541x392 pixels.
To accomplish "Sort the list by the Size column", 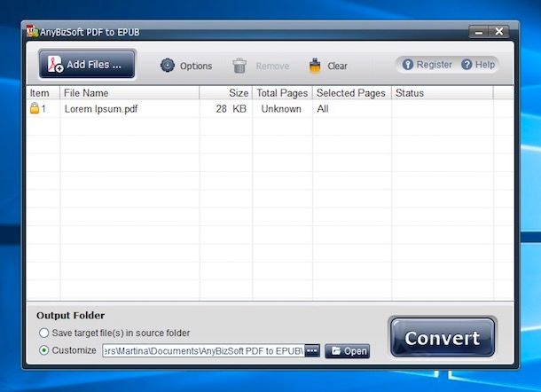I will tap(239, 92).
